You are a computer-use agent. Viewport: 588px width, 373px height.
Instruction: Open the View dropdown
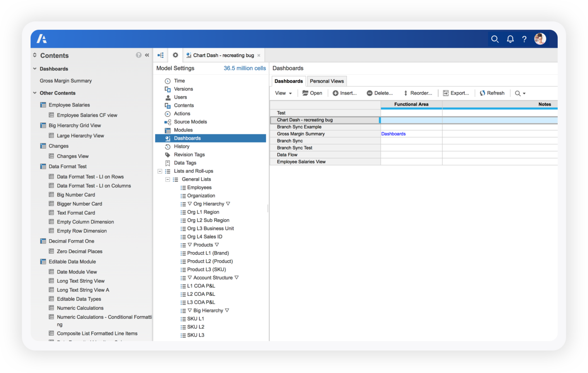[x=283, y=93]
